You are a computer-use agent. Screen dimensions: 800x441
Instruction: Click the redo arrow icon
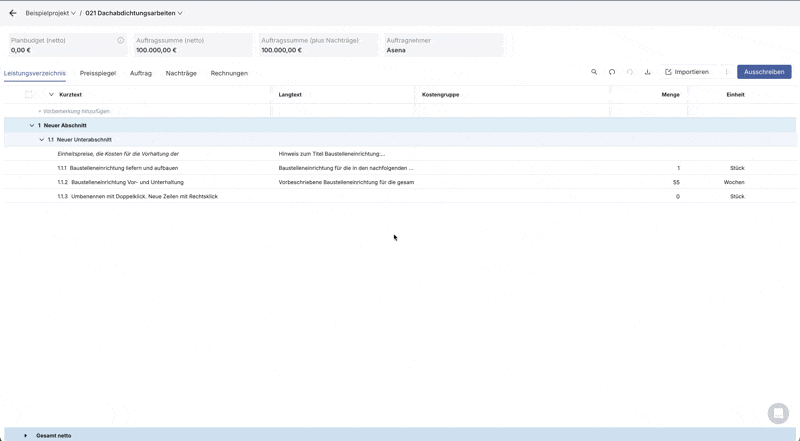[x=630, y=72]
